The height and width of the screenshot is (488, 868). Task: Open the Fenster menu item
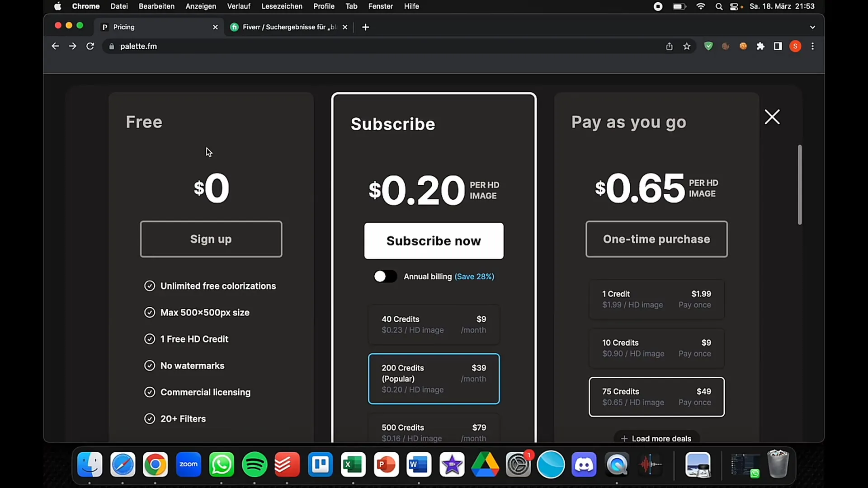tap(380, 6)
